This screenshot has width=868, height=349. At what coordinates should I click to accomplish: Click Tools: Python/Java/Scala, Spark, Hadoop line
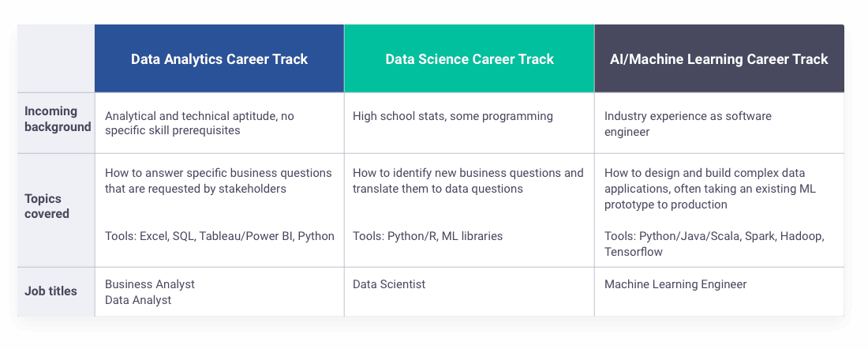tap(714, 244)
